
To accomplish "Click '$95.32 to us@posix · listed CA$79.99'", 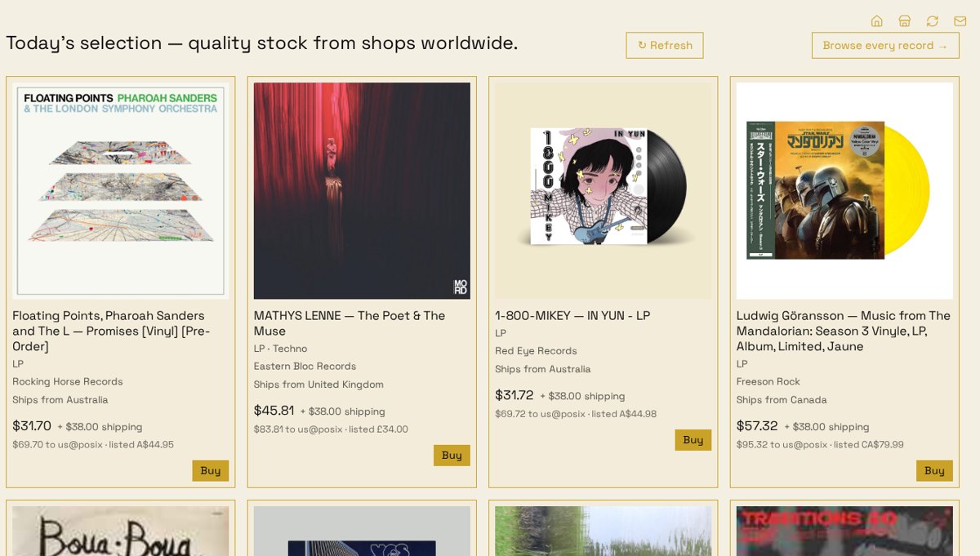I will [x=820, y=445].
